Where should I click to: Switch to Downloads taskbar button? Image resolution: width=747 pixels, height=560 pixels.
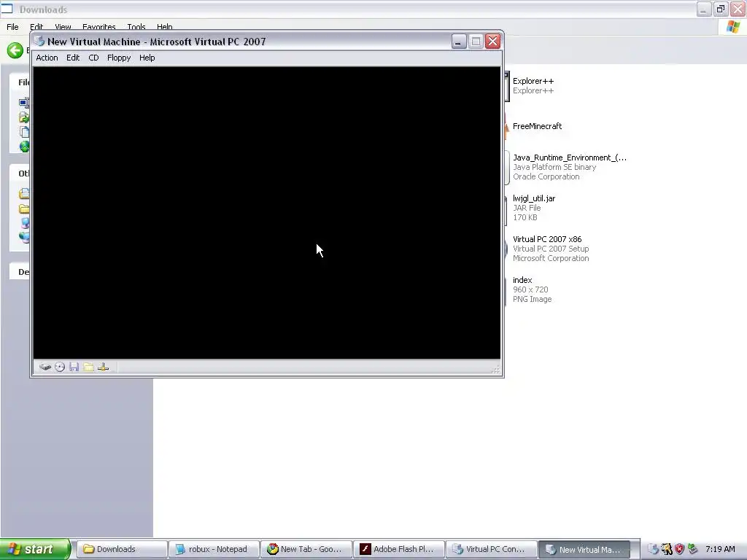click(x=122, y=549)
